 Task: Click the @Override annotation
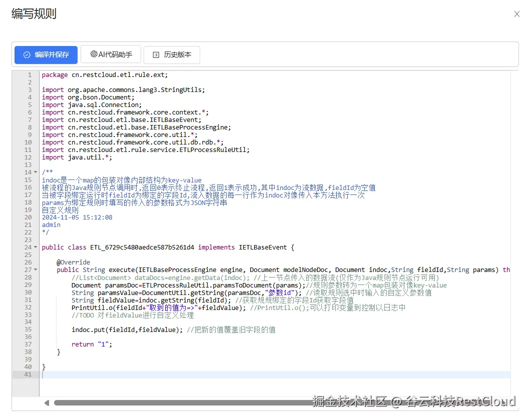(73, 262)
